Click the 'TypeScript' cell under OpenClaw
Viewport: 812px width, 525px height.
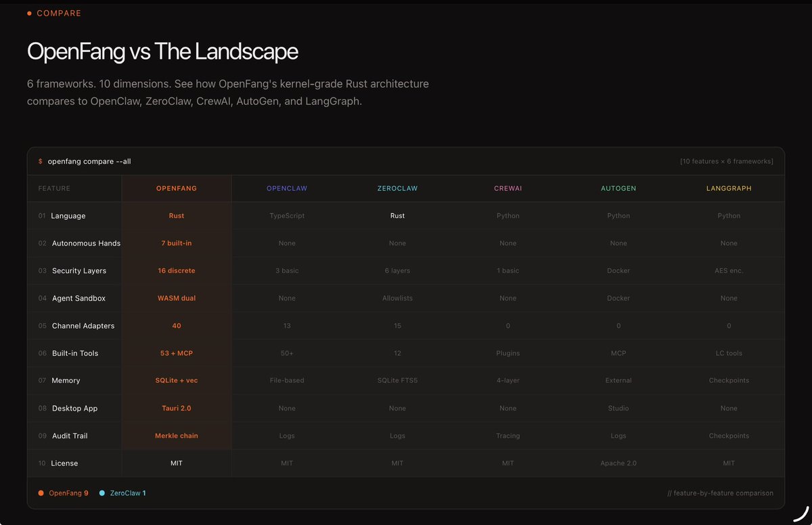click(287, 216)
